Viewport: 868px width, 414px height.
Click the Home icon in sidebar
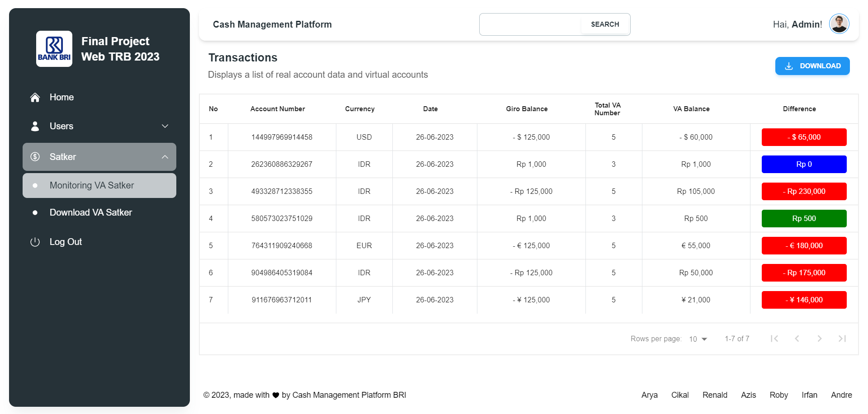(35, 97)
